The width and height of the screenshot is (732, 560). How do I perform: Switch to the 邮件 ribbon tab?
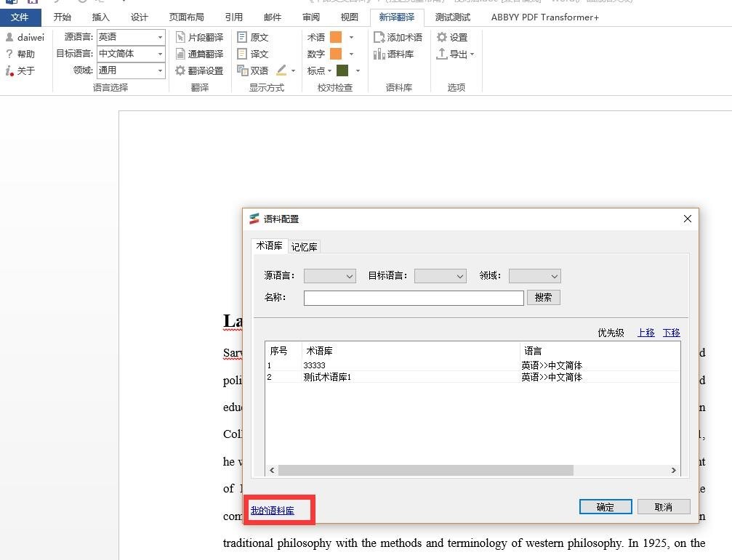point(272,17)
